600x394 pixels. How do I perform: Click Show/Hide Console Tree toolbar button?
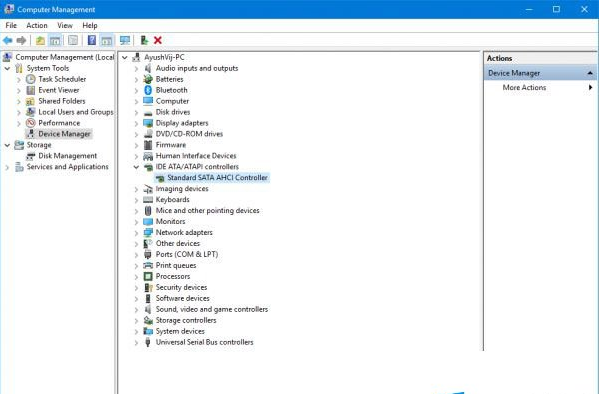55,40
